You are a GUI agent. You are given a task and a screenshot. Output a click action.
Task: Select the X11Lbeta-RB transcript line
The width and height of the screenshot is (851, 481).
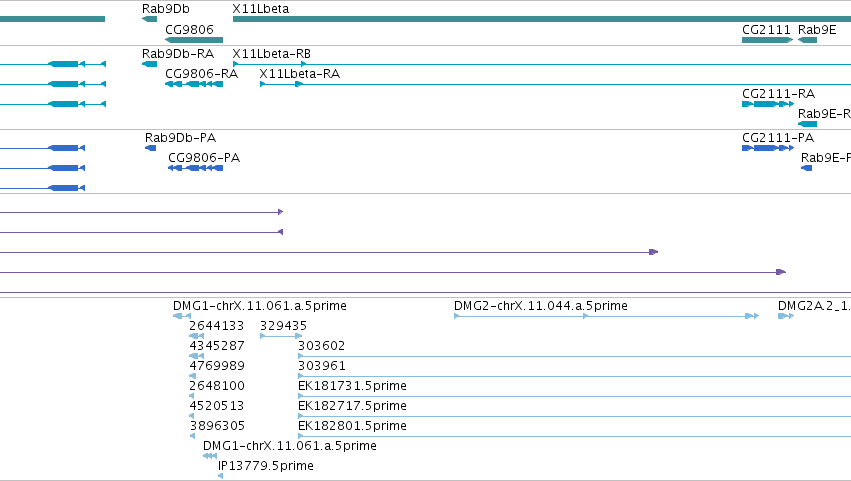(542, 64)
